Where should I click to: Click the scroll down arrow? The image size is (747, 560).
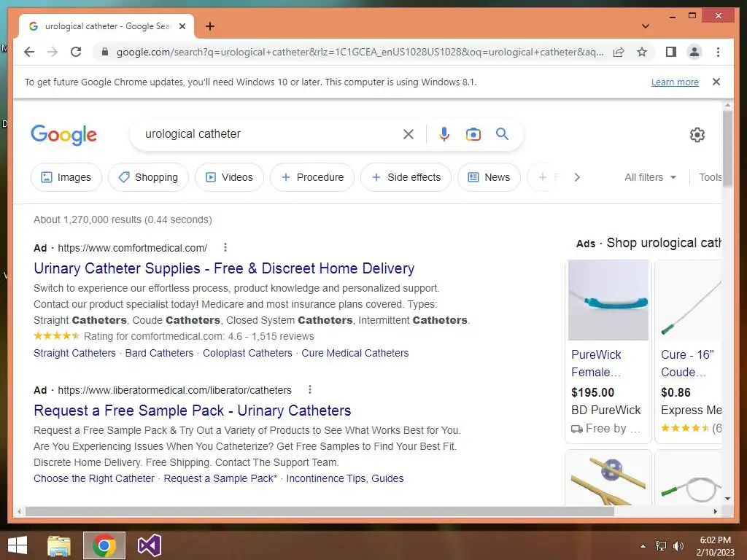[727, 499]
